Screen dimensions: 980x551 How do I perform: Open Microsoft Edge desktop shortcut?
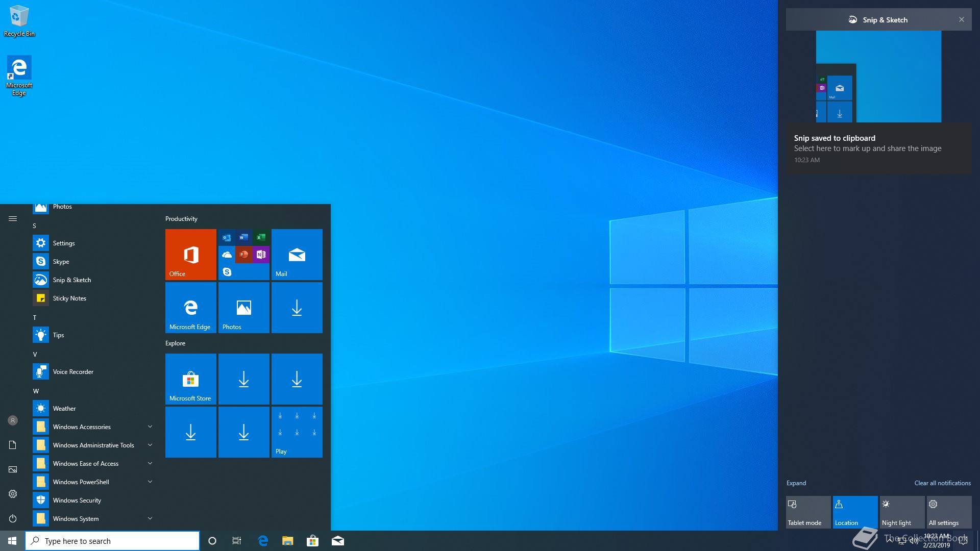[19, 76]
